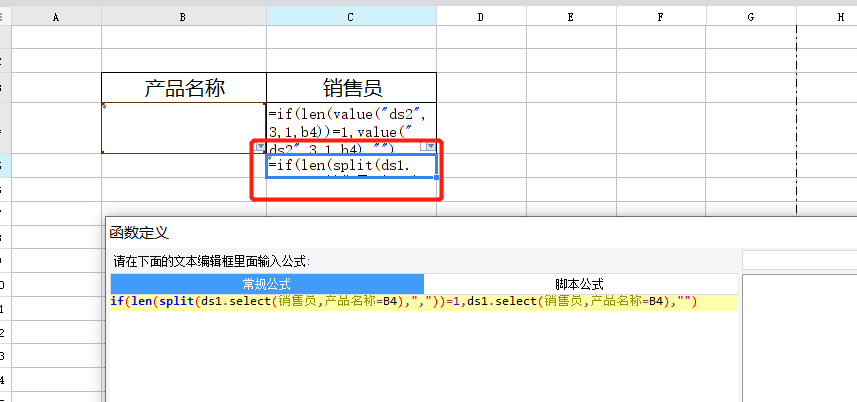857x402 pixels.
Task: Select column F header
Action: point(661,17)
